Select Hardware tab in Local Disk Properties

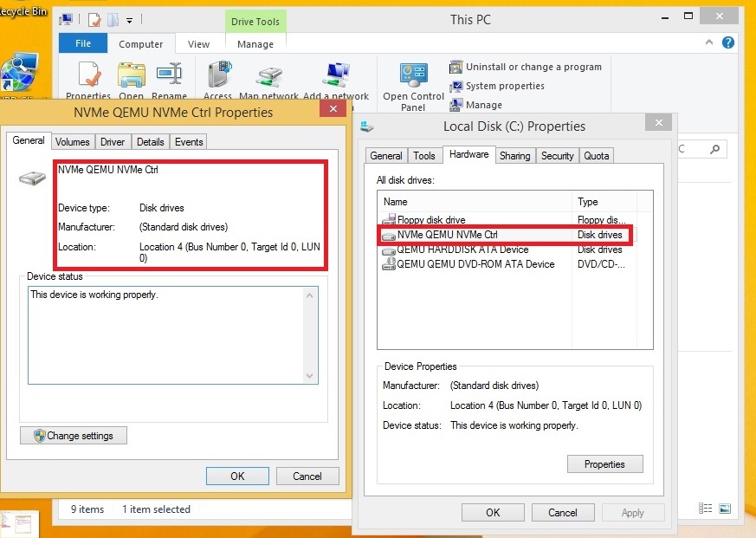tap(468, 154)
